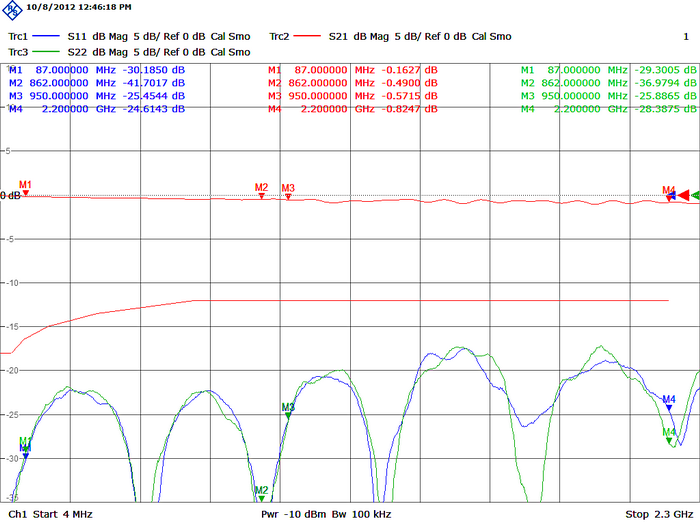Select red marker M1 on S21 trace
This screenshot has height=525, width=700.
point(25,190)
